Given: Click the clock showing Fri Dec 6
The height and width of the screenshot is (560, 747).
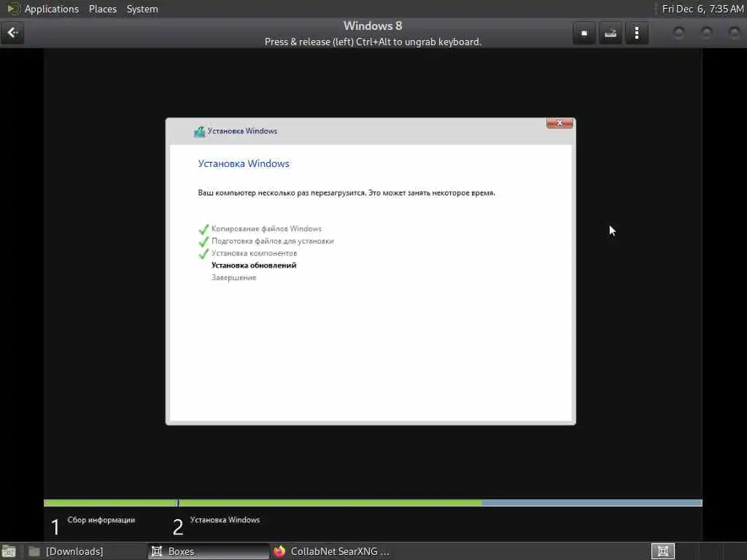Looking at the screenshot, I should point(703,9).
